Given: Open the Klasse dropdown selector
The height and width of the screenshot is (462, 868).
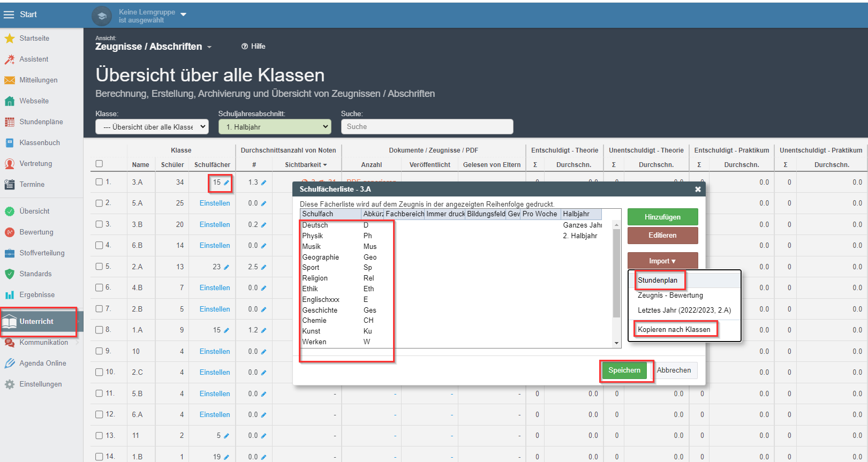Looking at the screenshot, I should coord(152,127).
